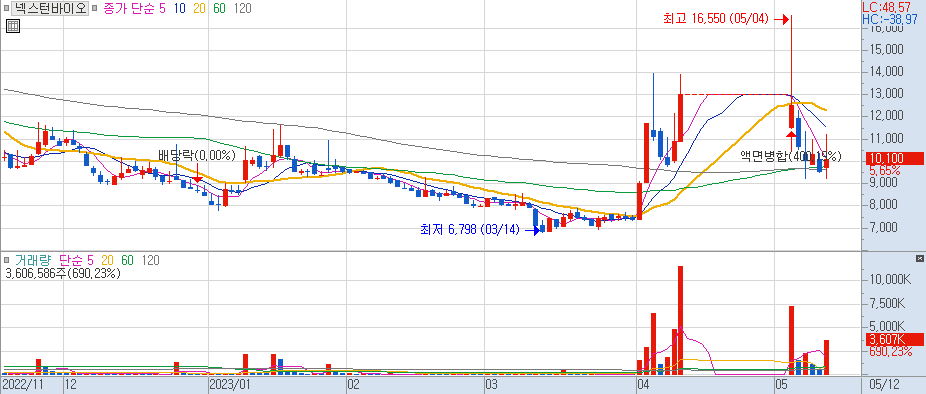Viewport: 926px width, 394px height.
Task: Select the volume 20-day average legend
Action: [107, 261]
